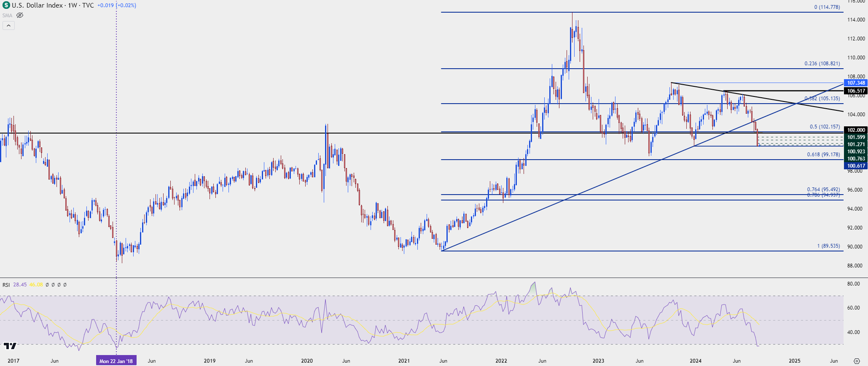Click the Mon 22 Jan '18 date marker
The image size is (868, 366).
[x=116, y=361]
